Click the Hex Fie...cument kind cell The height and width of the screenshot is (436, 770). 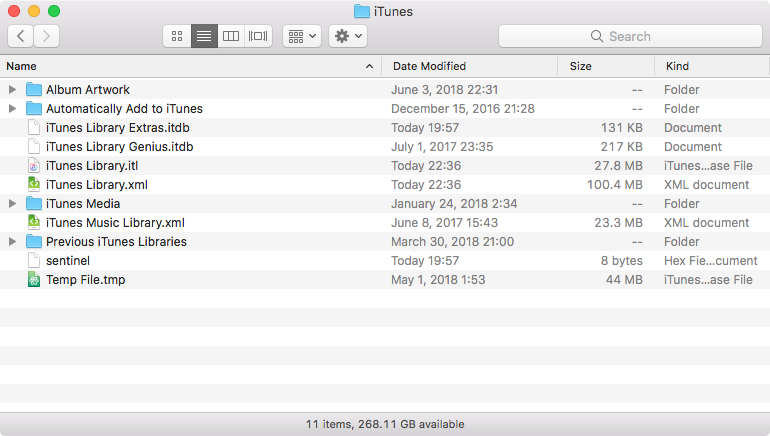click(711, 261)
